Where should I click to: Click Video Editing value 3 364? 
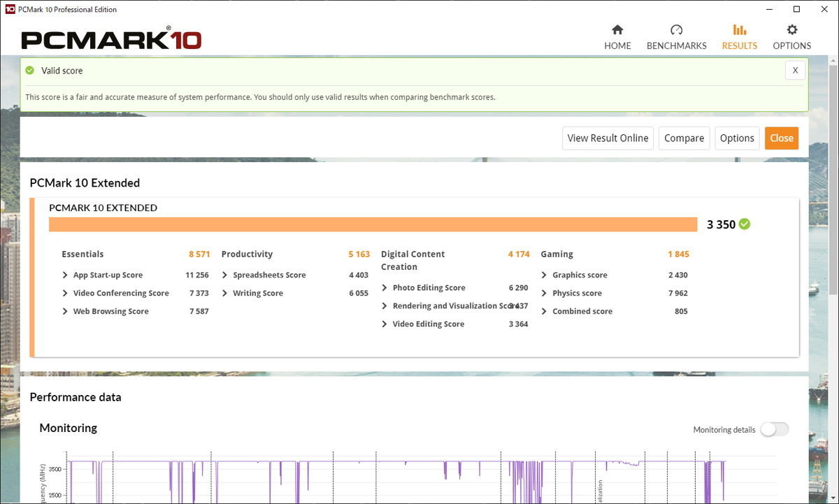[x=519, y=324]
